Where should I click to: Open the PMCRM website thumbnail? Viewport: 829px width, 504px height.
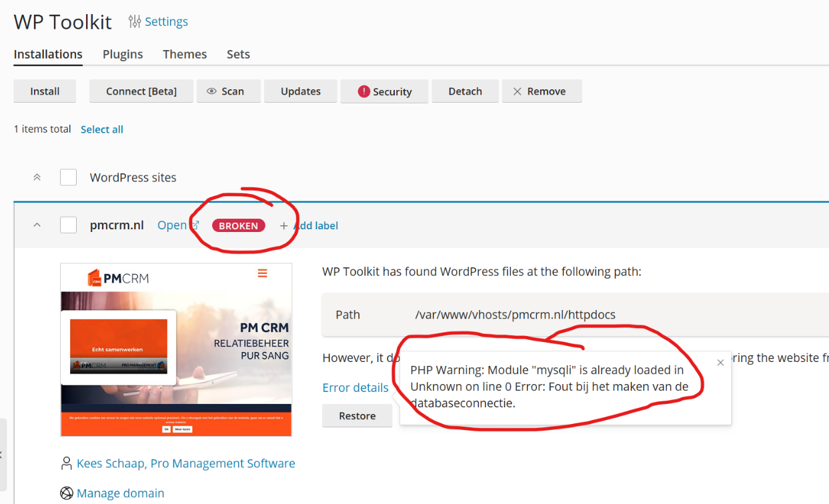(176, 350)
